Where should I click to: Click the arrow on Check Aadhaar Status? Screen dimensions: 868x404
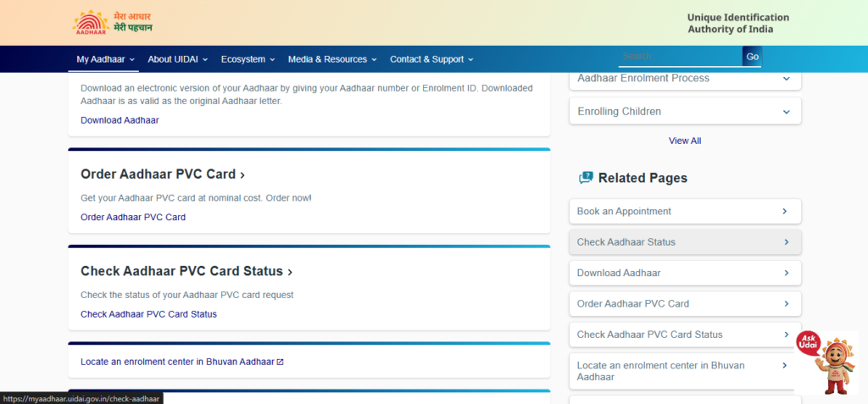pos(784,242)
